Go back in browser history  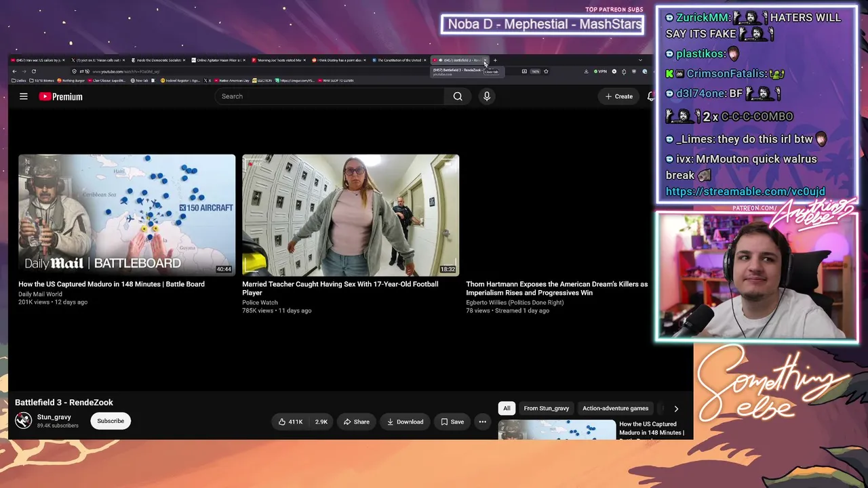coord(14,71)
